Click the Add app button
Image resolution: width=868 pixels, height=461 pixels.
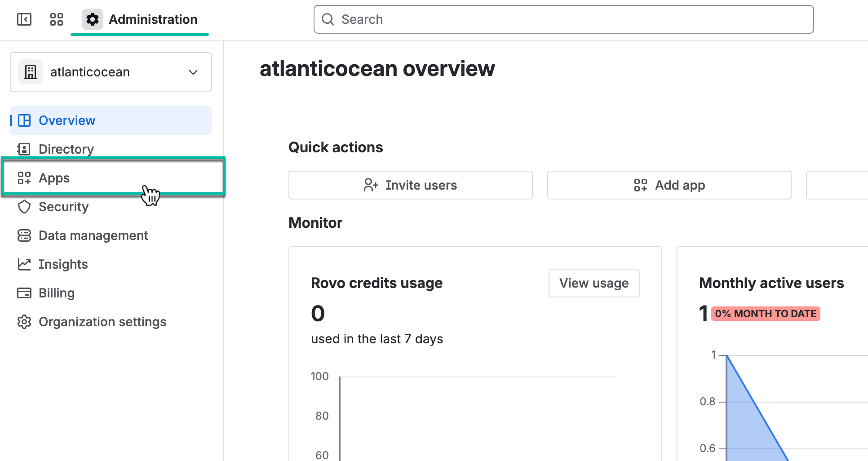pos(669,185)
